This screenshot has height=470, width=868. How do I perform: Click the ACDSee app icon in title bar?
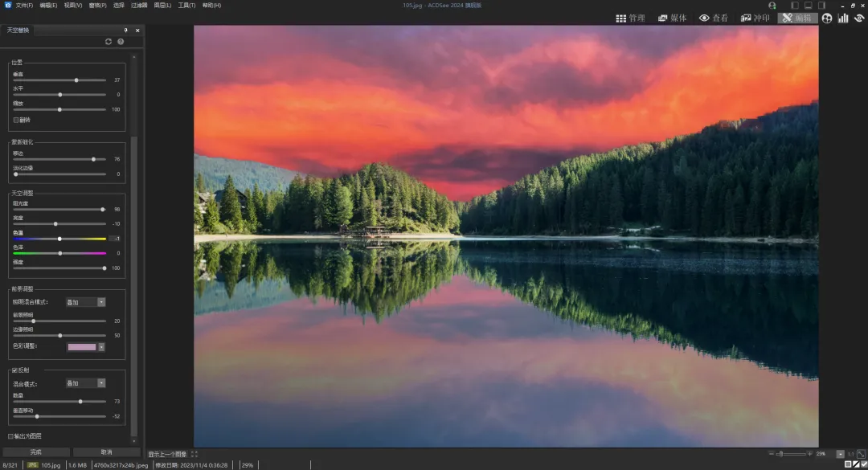tap(8, 5)
